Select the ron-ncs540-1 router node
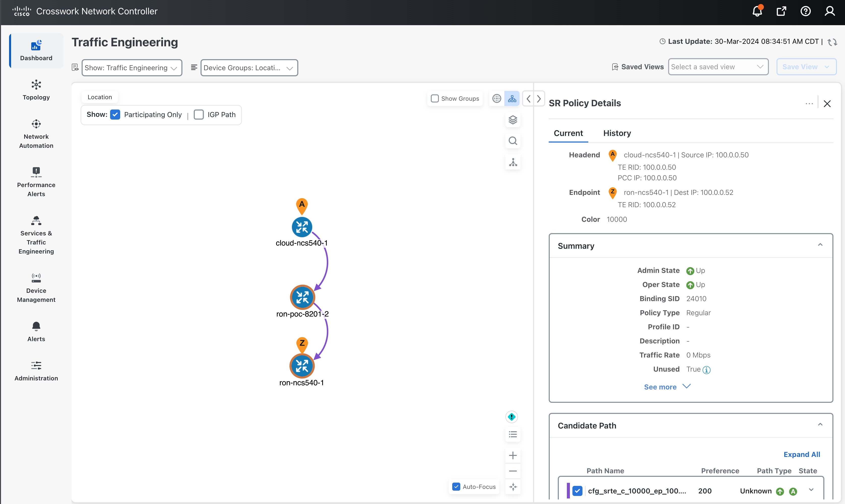The height and width of the screenshot is (504, 845). pos(302,366)
